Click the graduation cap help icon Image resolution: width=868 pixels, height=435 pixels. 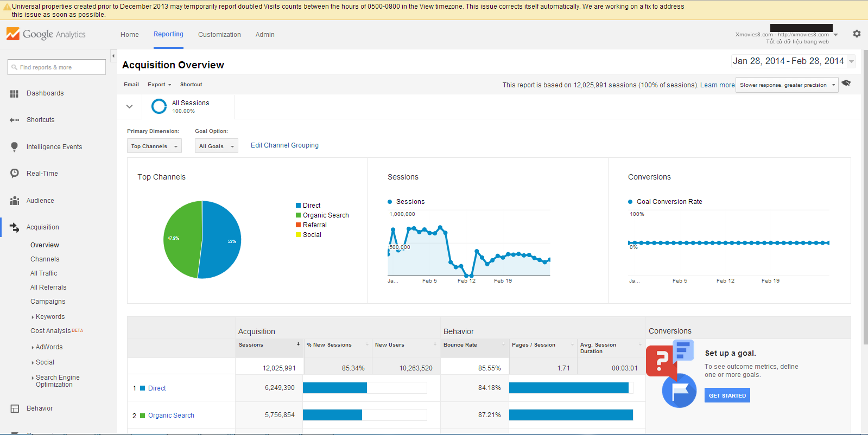[846, 84]
